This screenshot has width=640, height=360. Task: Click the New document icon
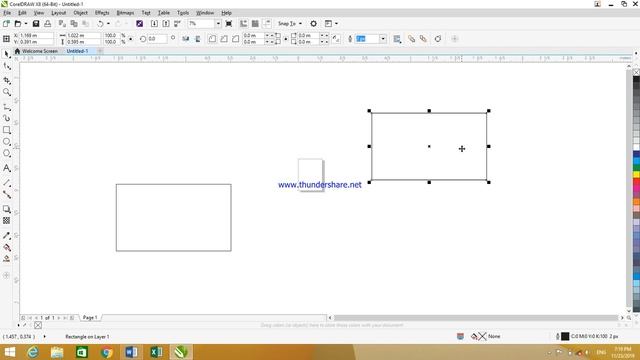(6, 24)
